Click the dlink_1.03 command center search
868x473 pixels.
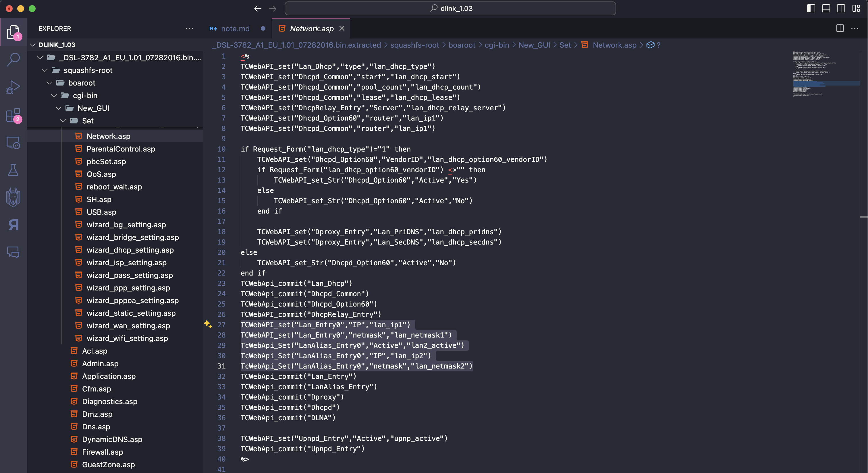(450, 8)
